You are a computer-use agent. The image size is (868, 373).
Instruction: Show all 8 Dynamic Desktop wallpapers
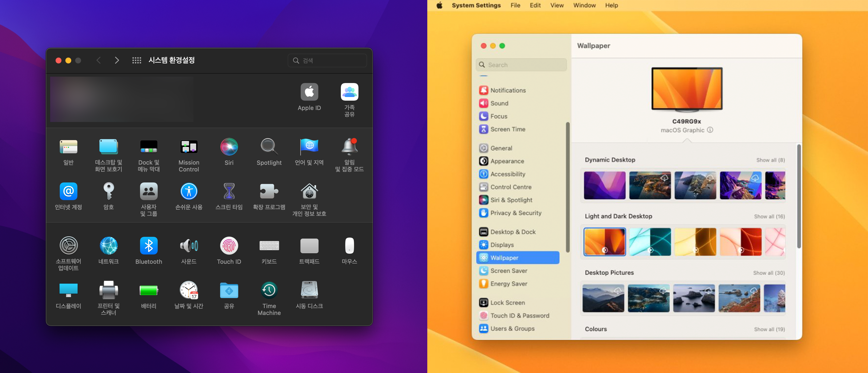point(770,160)
